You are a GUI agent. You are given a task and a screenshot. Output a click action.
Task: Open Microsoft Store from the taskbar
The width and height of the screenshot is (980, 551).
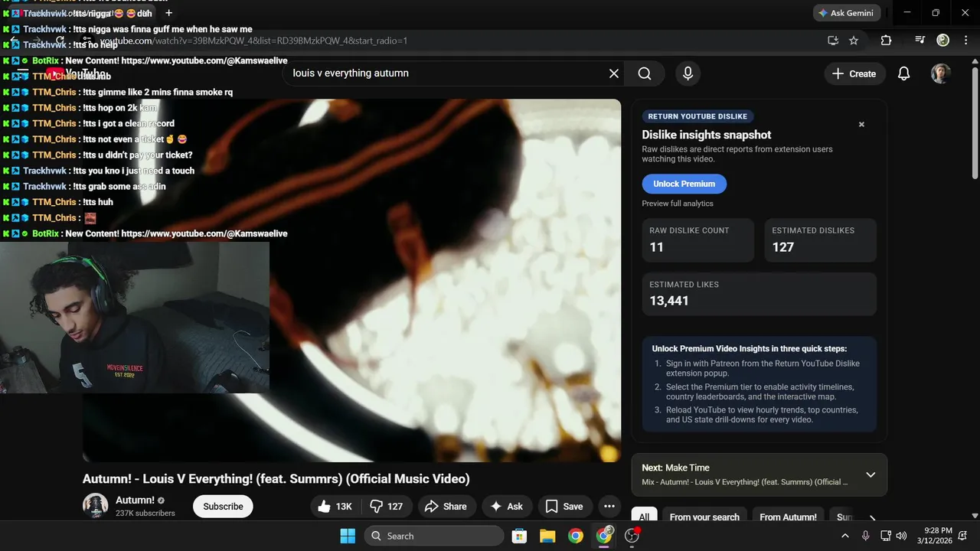pos(519,536)
